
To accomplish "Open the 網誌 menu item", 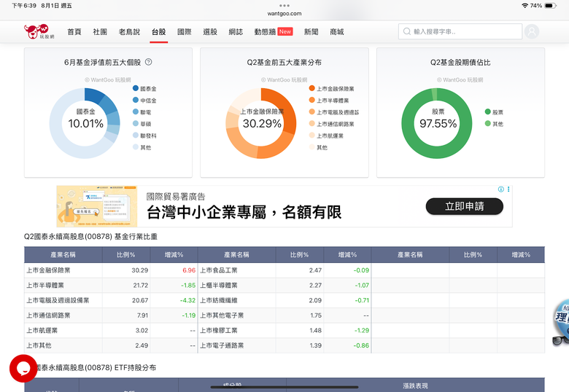I will 236,32.
